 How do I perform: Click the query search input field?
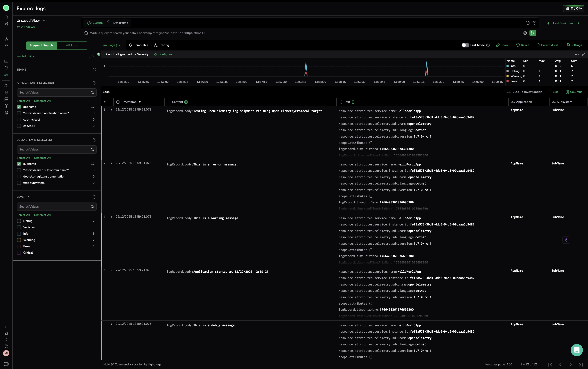tap(293, 33)
